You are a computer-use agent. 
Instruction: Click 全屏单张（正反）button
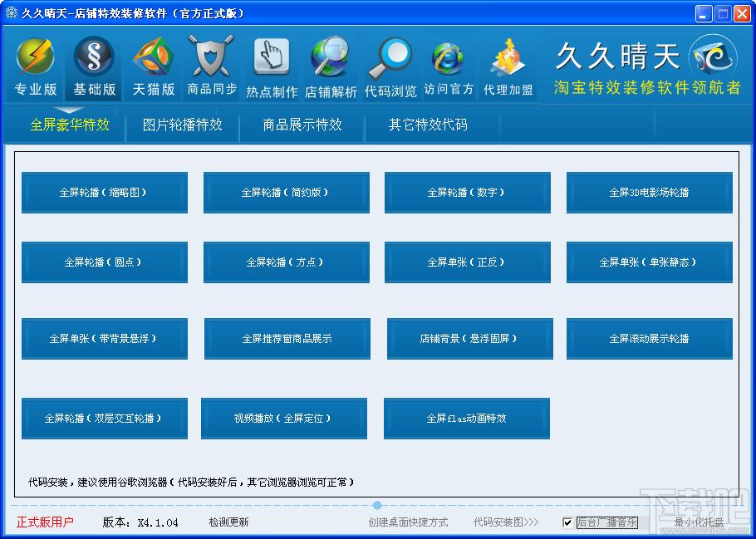(x=468, y=262)
